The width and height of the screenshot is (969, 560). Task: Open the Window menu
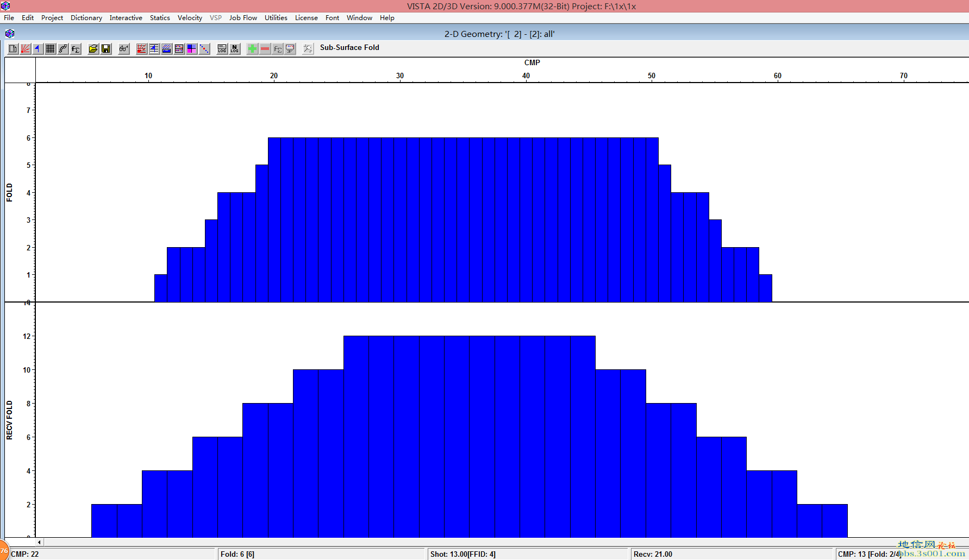360,18
